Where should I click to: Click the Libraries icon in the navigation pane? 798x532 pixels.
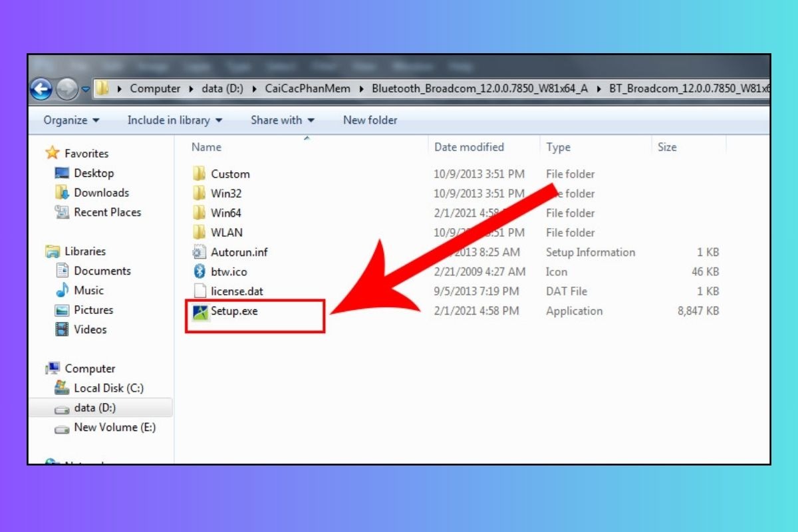tap(53, 251)
